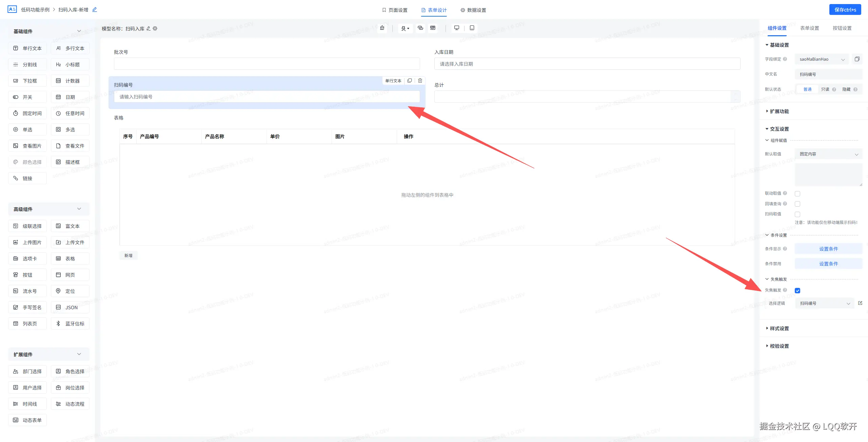
Task: Delete the selected 扫码编号 field via trash icon
Action: (420, 81)
